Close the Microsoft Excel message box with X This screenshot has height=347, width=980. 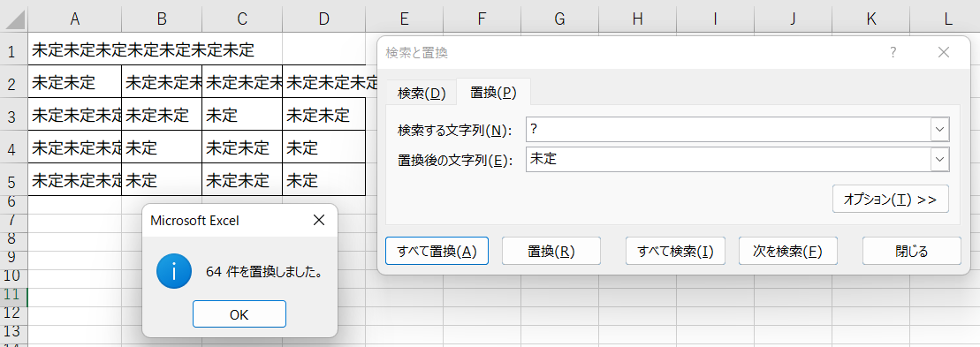pos(319,220)
